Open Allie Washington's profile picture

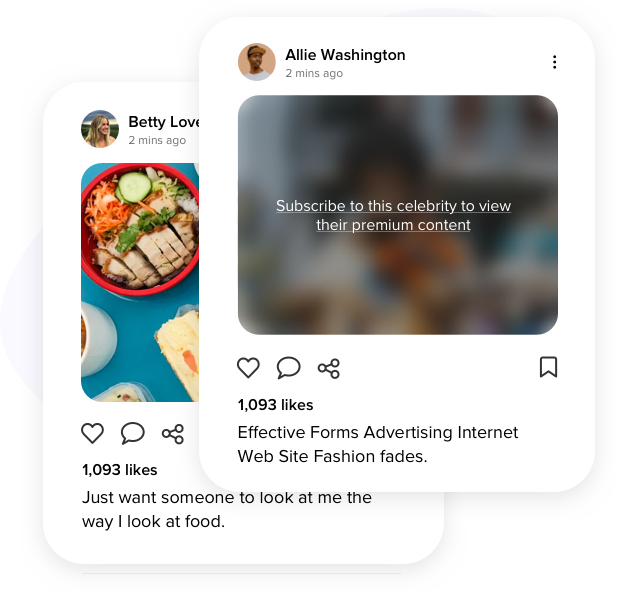[x=257, y=62]
